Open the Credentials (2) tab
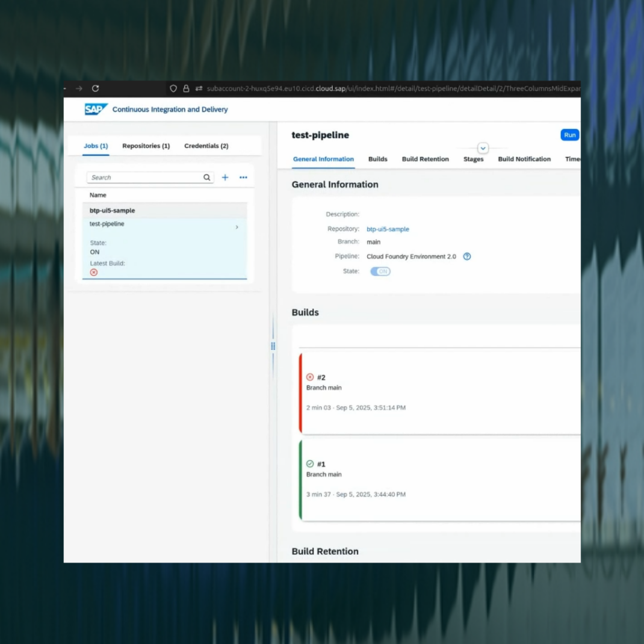The image size is (644, 644). click(206, 146)
